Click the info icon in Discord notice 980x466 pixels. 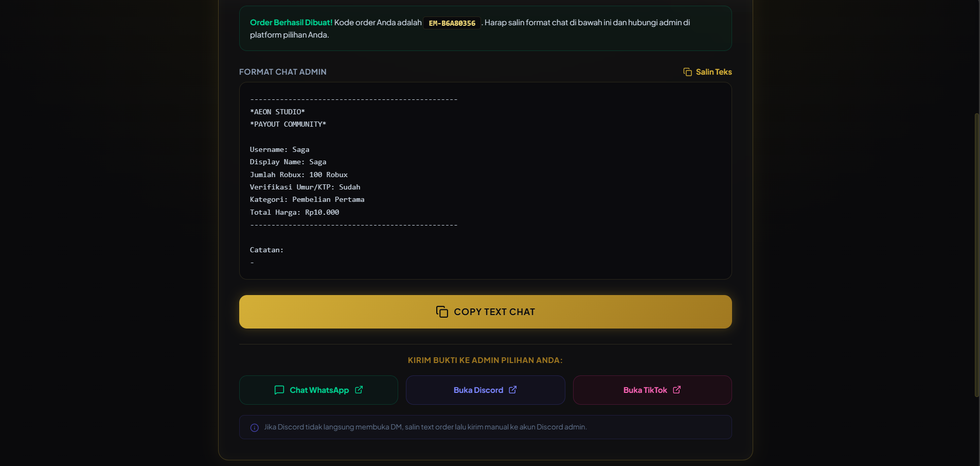click(254, 427)
